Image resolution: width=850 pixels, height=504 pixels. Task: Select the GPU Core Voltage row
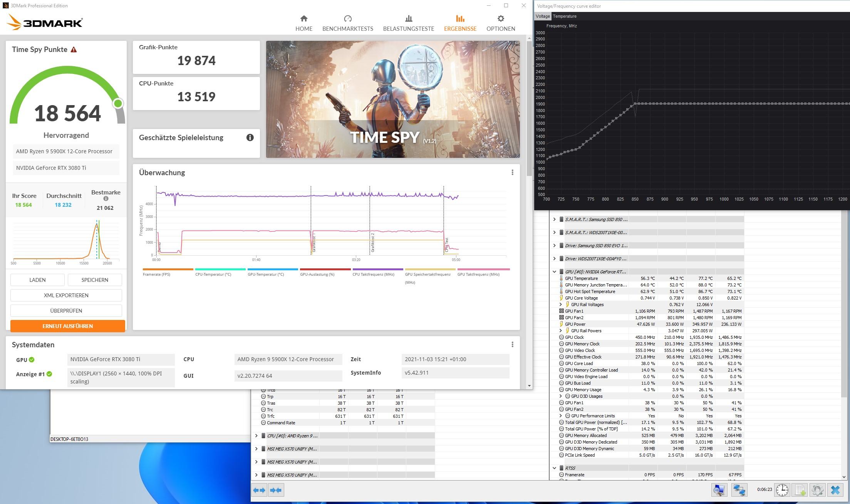click(x=651, y=298)
